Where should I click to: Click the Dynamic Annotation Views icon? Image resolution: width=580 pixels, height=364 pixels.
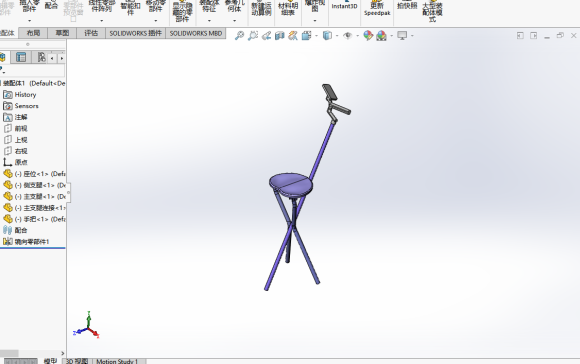[293, 36]
